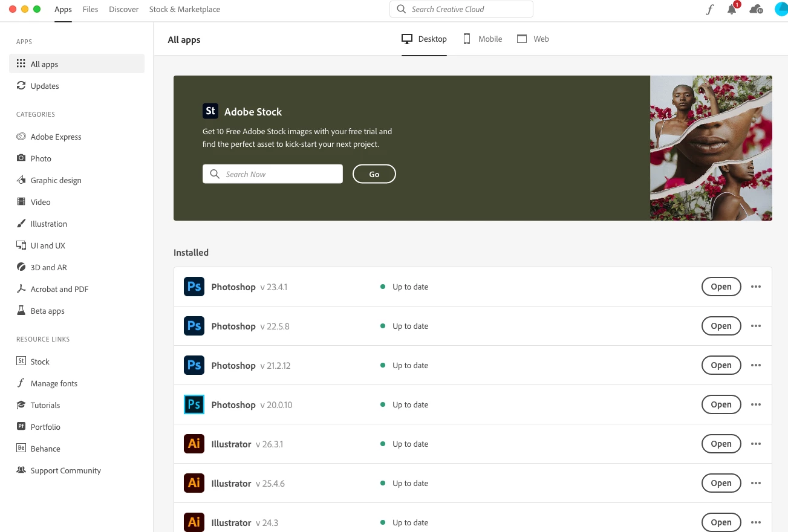Expand more options for Photoshop v 23.4.1

[x=756, y=287]
